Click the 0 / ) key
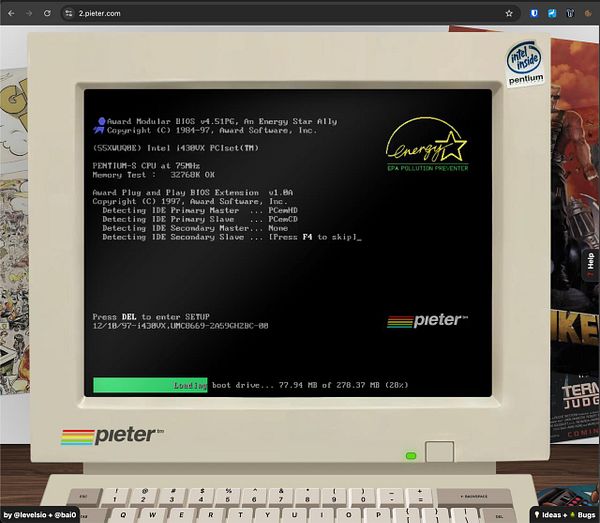600x523 pixels. [x=362, y=496]
